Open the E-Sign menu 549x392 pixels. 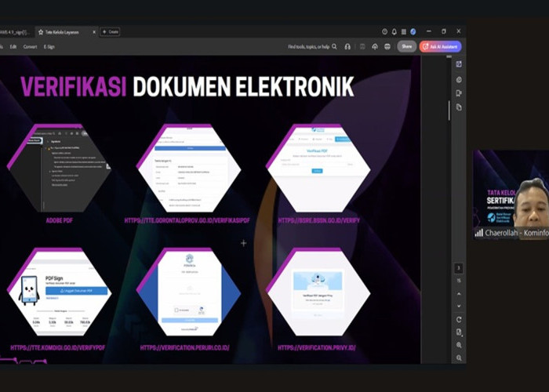49,46
